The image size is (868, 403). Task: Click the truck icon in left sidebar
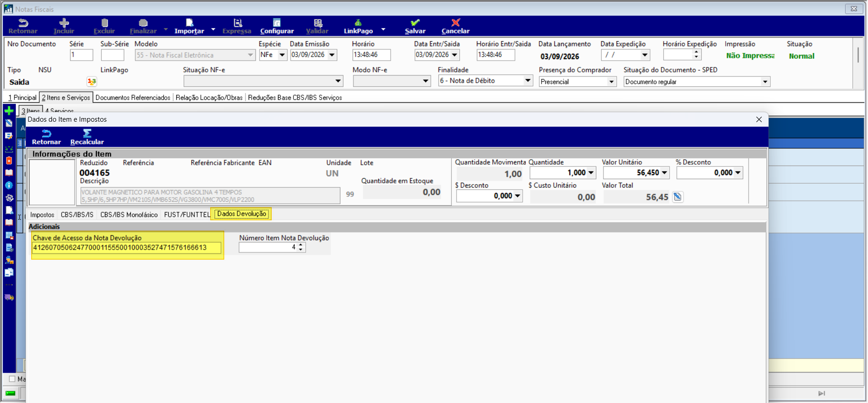(9, 297)
